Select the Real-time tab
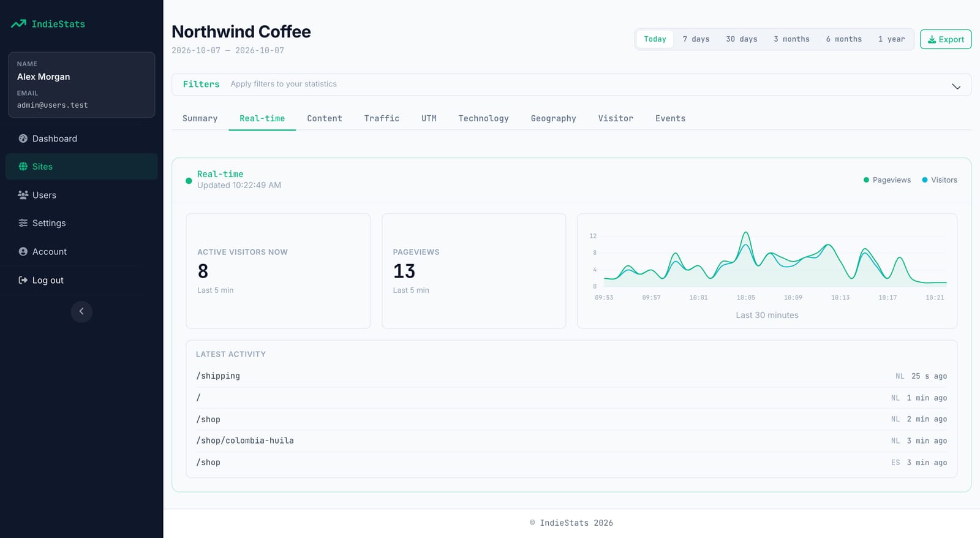980x538 pixels. point(262,118)
